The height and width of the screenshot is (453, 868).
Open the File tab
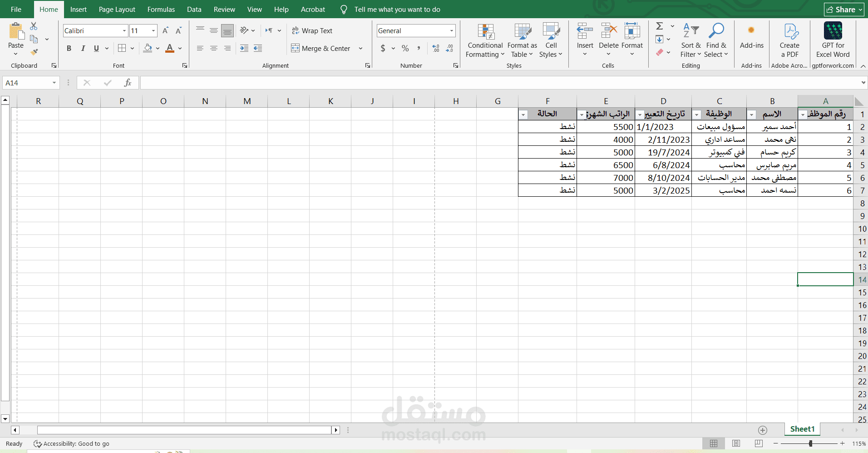click(16, 9)
